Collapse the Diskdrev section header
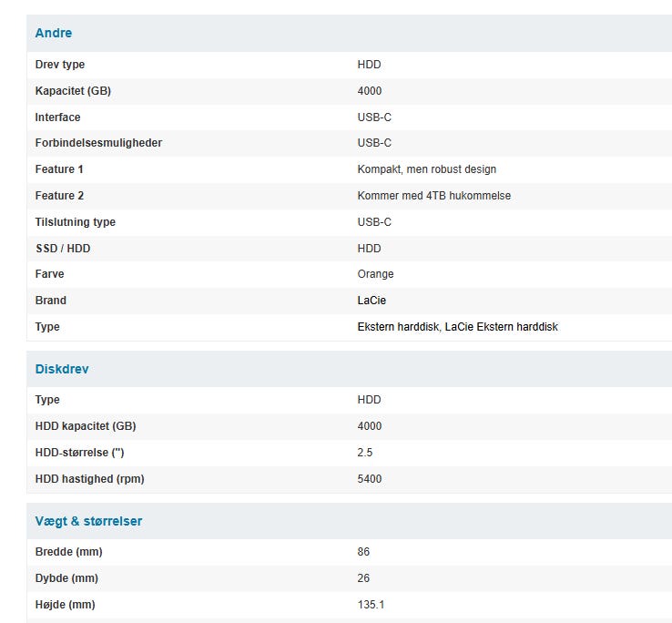Image resolution: width=672 pixels, height=623 pixels. (350, 369)
